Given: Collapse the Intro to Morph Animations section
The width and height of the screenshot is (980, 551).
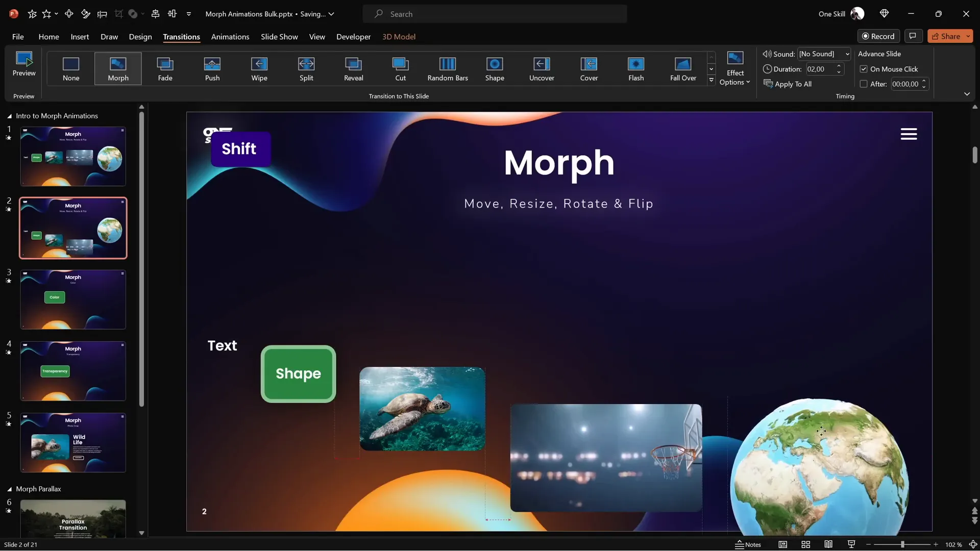Looking at the screenshot, I should pos(9,116).
